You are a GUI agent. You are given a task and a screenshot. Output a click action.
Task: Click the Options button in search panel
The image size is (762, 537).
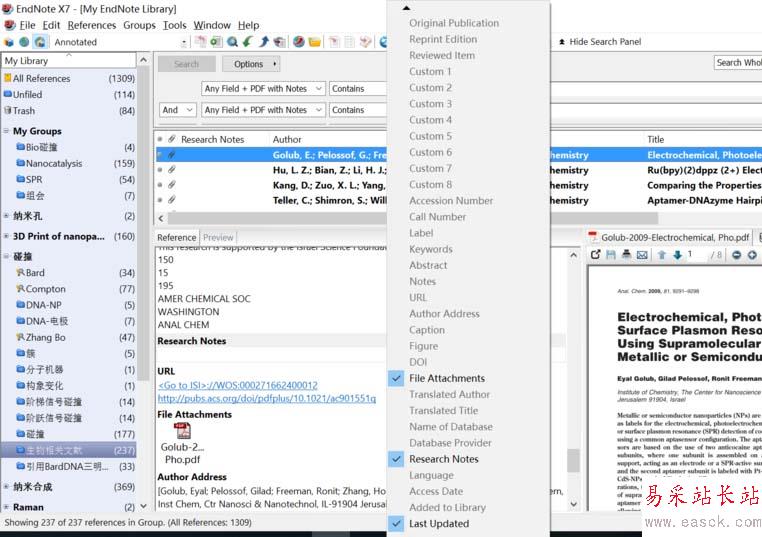(x=251, y=64)
